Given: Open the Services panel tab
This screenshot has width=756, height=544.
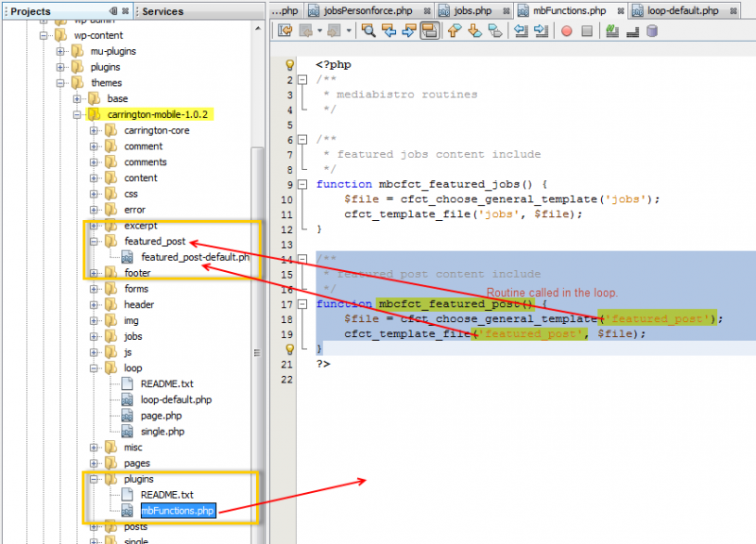Looking at the screenshot, I should pyautogui.click(x=163, y=11).
